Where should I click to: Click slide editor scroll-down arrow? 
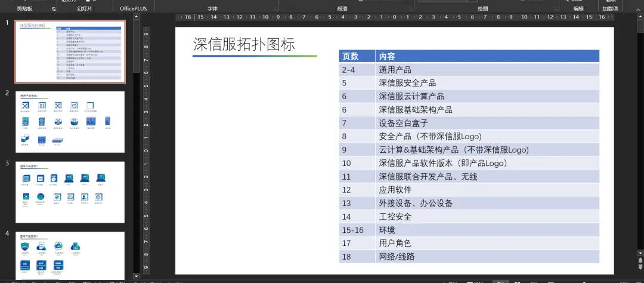[x=640, y=252]
